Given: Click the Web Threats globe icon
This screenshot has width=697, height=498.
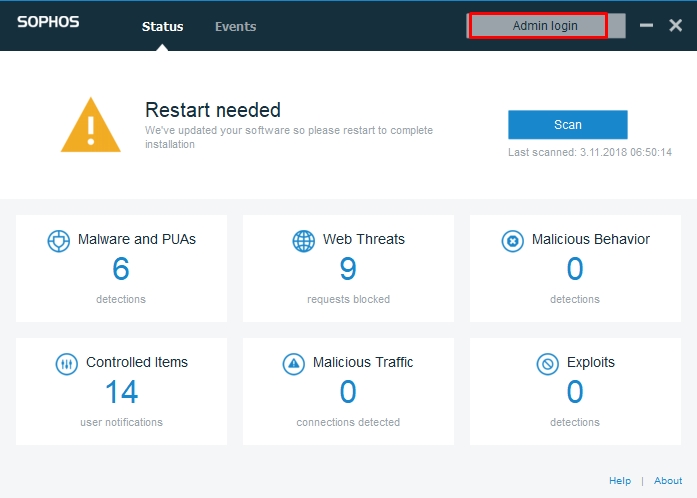Looking at the screenshot, I should [x=304, y=241].
